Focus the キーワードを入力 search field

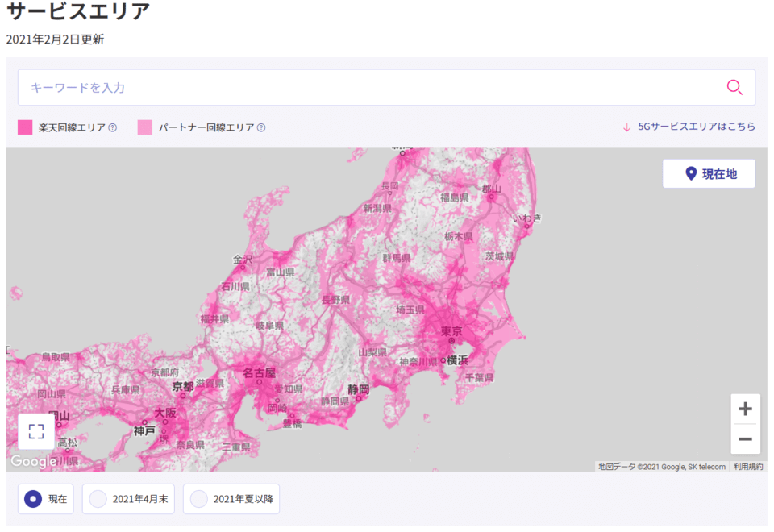[x=386, y=87]
